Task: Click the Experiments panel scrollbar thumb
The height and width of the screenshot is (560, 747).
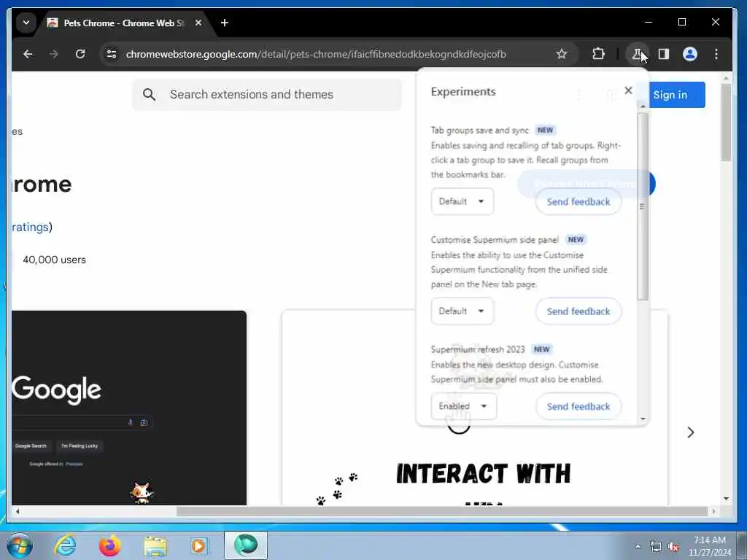Action: [643, 206]
